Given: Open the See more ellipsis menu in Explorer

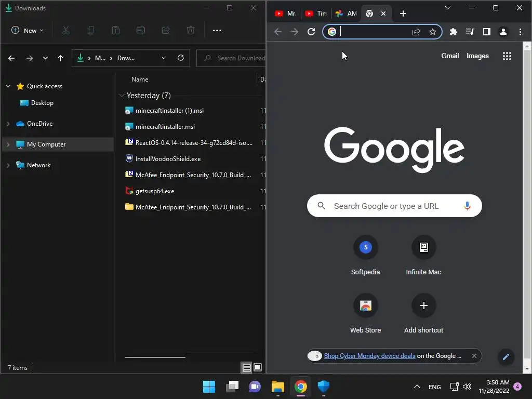Looking at the screenshot, I should pyautogui.click(x=217, y=31).
